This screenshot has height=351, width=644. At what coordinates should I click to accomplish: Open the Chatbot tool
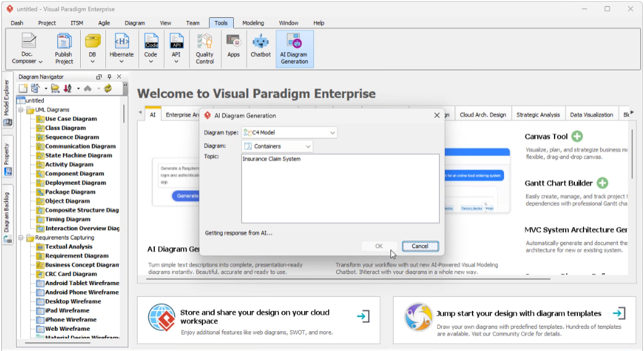(x=260, y=46)
